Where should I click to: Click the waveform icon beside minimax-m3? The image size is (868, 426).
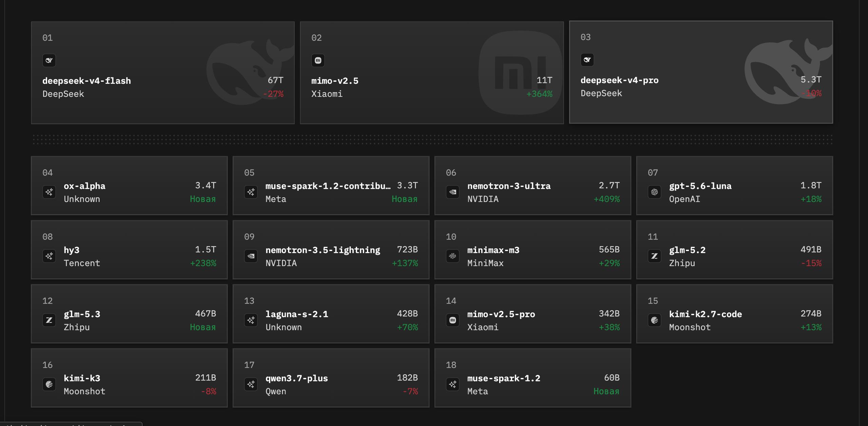pyautogui.click(x=453, y=256)
